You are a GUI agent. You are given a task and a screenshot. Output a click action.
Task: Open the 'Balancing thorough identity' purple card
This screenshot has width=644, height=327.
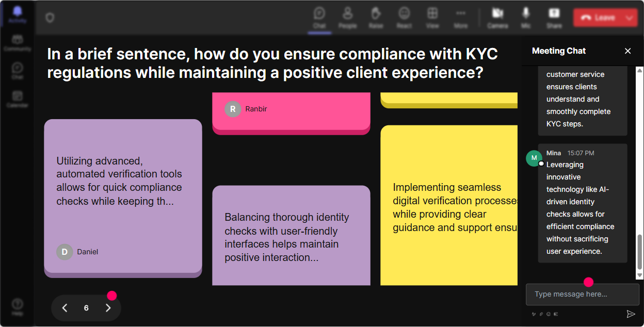click(x=291, y=235)
